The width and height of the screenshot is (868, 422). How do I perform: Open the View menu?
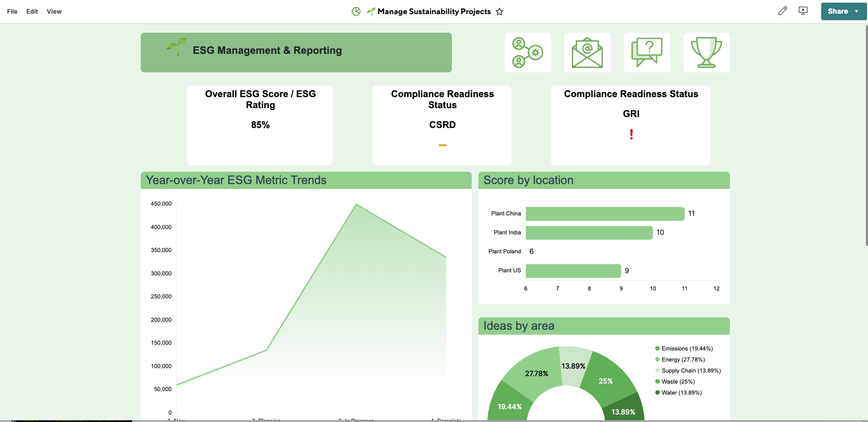pyautogui.click(x=54, y=11)
